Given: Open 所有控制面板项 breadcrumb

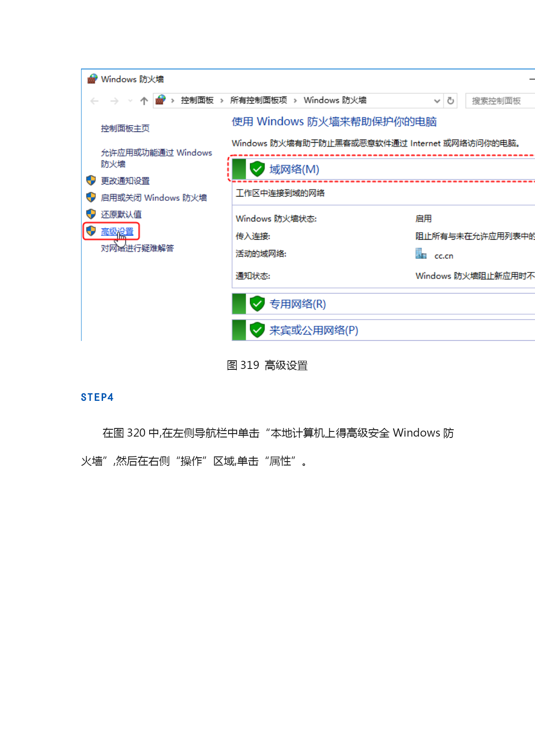Looking at the screenshot, I should 258,100.
